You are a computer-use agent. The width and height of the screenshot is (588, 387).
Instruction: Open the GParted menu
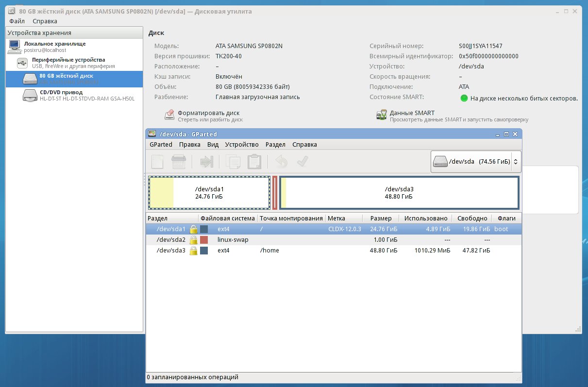(x=161, y=145)
